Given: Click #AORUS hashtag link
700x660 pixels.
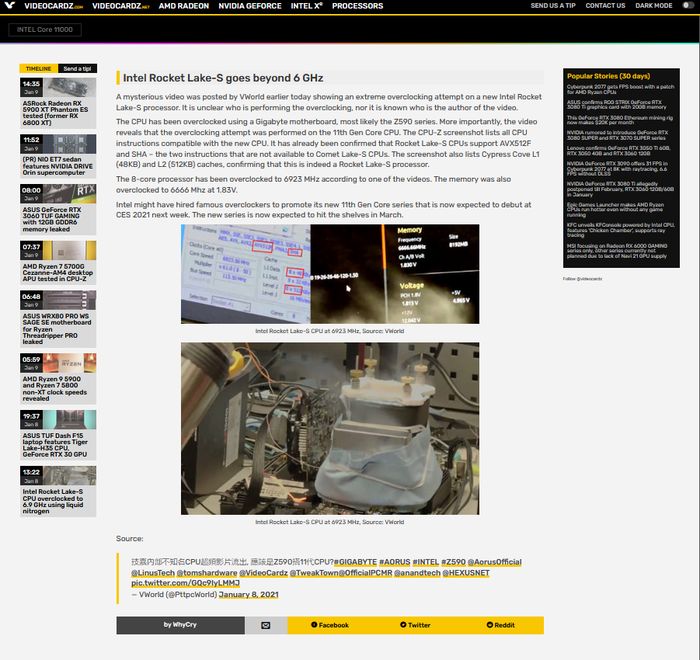Looking at the screenshot, I should tap(394, 562).
